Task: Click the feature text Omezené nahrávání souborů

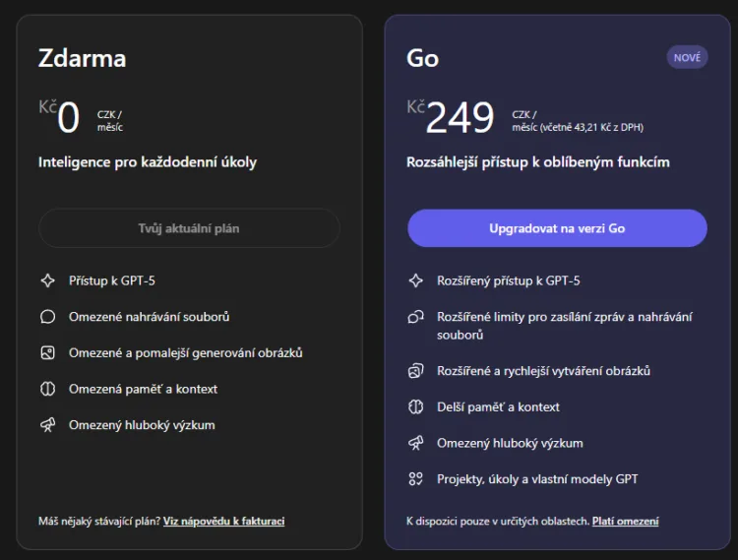Action: (150, 317)
